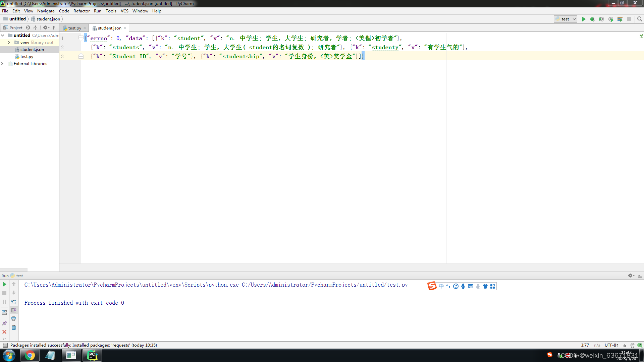644x362 pixels.
Task: Run the test configuration from the toolbar
Action: coord(584,19)
